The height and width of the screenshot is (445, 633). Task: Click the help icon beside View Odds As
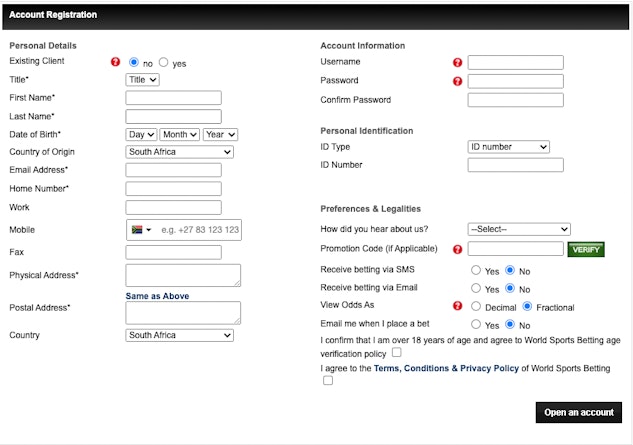457,306
